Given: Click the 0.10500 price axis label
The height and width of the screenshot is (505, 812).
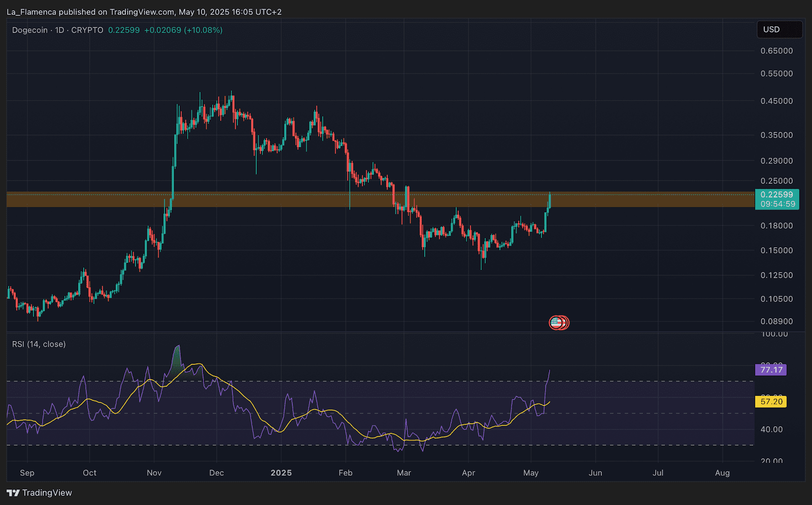Looking at the screenshot, I should (776, 299).
